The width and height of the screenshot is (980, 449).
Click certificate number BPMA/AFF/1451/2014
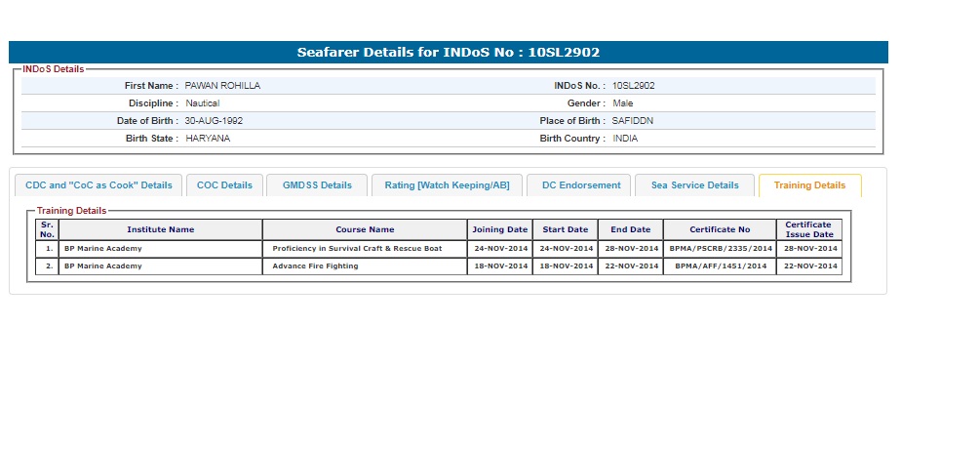pos(721,265)
